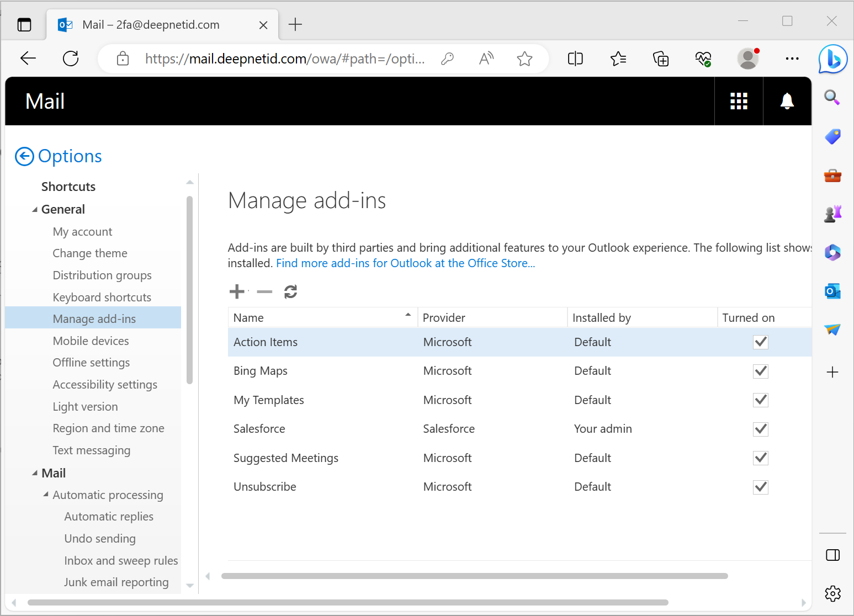
Task: Click the browser address bar
Action: [x=284, y=59]
